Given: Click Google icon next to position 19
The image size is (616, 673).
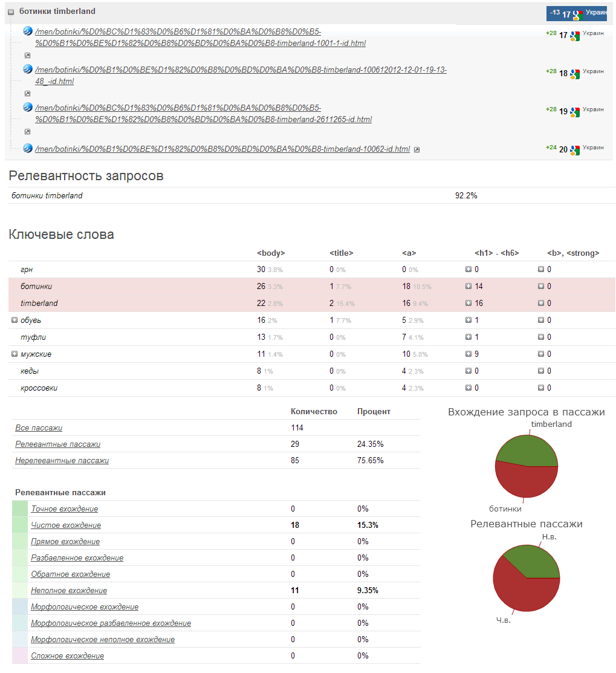Looking at the screenshot, I should (x=575, y=112).
